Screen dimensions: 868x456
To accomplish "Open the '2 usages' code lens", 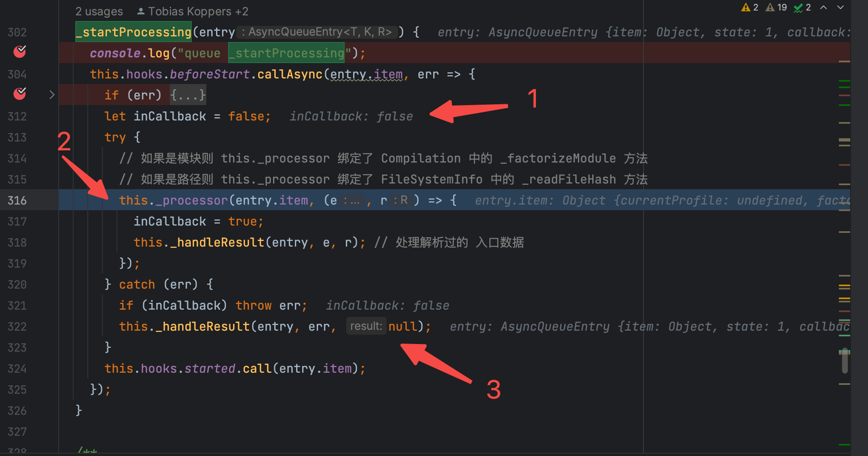I will (x=99, y=11).
